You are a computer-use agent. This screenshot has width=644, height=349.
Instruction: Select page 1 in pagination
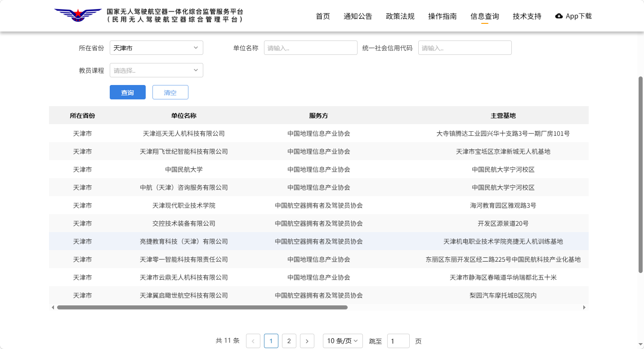271,341
